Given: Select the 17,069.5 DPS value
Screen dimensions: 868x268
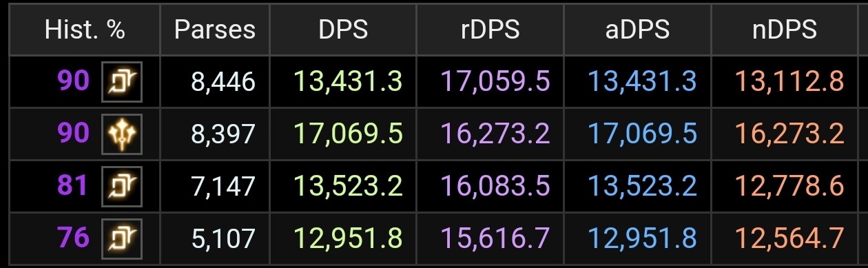Looking at the screenshot, I should [x=348, y=134].
